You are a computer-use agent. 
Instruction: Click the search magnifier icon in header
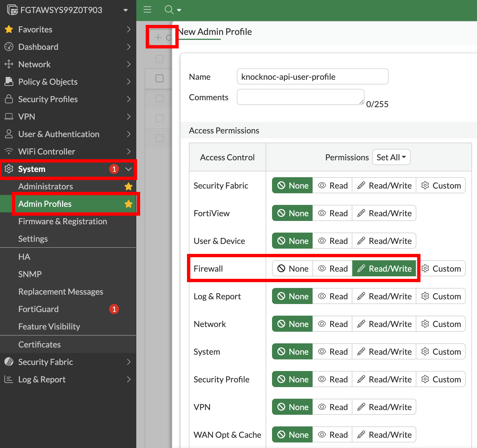169,10
